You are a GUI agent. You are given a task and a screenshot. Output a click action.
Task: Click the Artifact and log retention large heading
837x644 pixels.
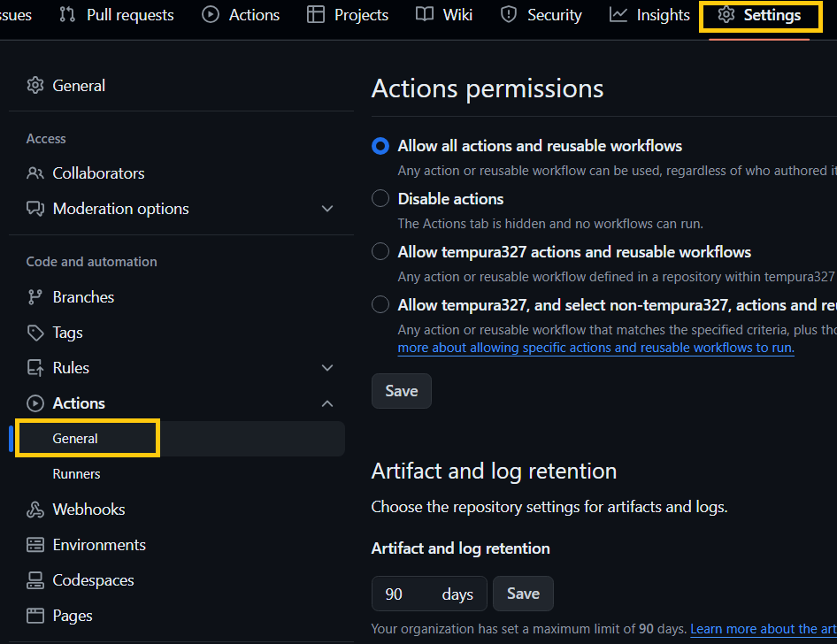494,471
